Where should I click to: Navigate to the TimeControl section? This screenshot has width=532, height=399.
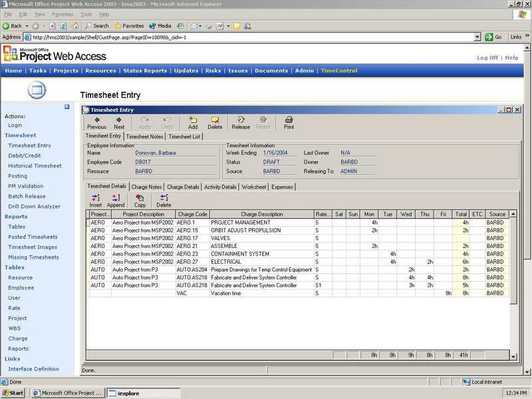click(339, 70)
